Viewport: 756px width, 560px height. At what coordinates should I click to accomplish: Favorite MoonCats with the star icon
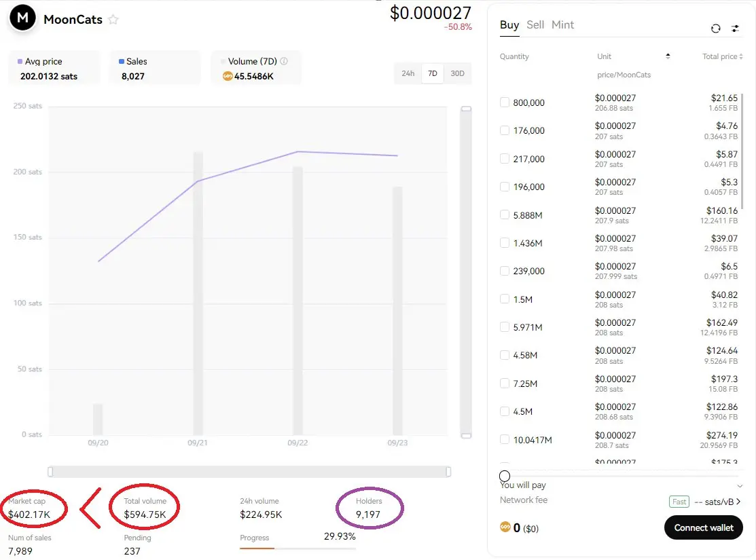113,20
